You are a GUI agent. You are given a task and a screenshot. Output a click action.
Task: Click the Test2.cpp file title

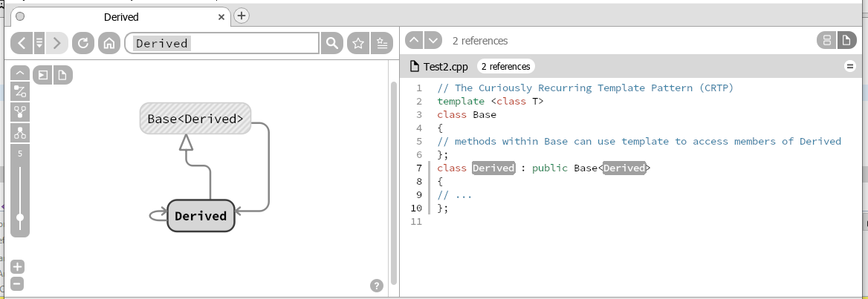[446, 67]
